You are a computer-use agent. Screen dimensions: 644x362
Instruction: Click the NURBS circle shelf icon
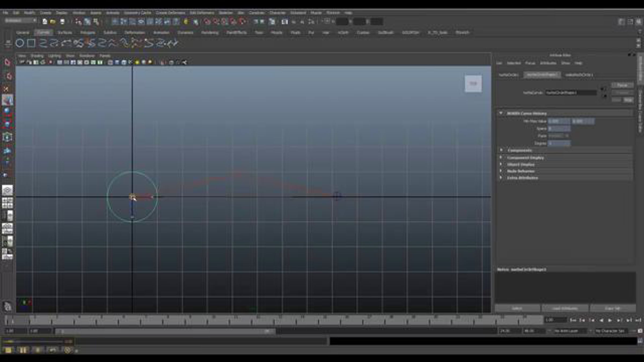(20, 43)
